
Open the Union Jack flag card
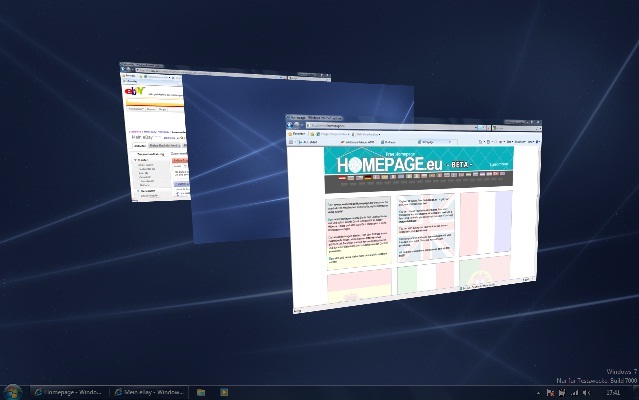pos(425,227)
